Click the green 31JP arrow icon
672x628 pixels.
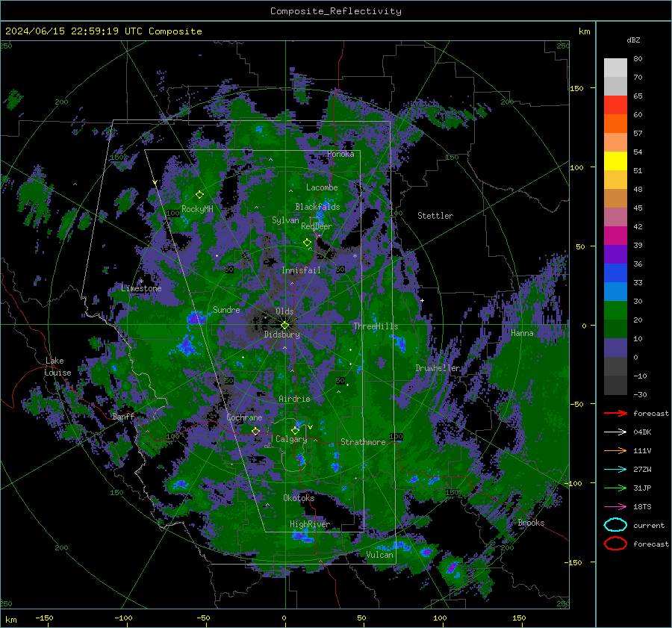[x=615, y=488]
